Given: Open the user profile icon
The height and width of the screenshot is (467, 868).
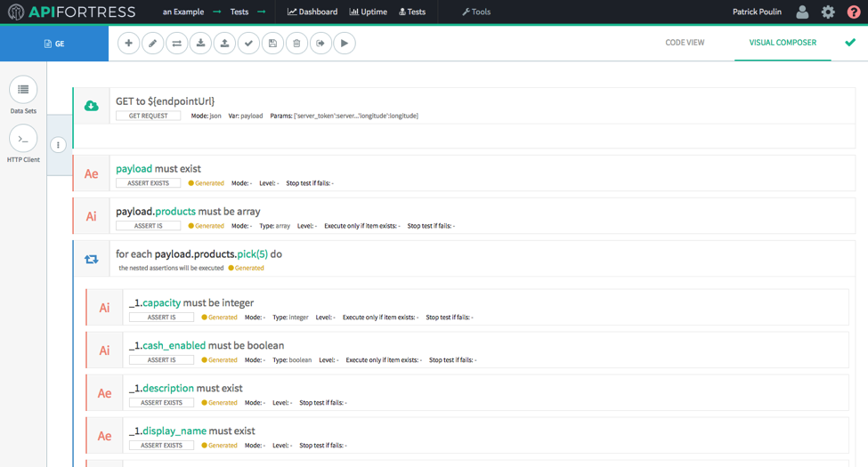Looking at the screenshot, I should click(802, 12).
